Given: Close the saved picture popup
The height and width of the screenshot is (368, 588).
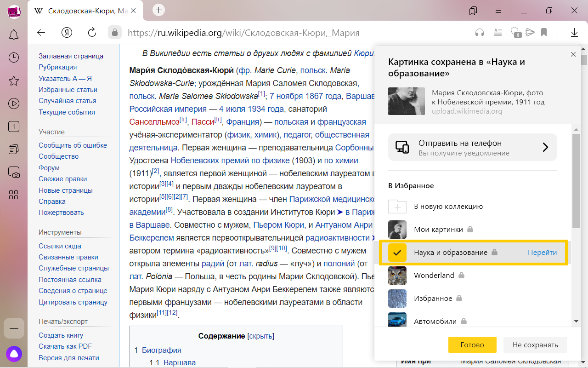Looking at the screenshot, I should click(573, 54).
